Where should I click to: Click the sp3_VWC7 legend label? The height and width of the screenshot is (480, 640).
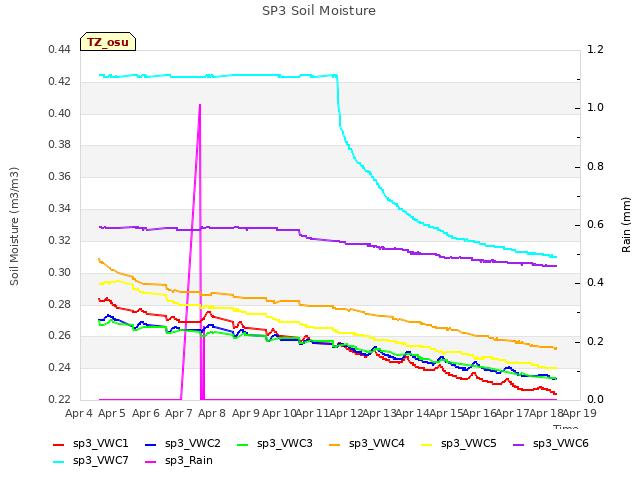pos(101,460)
